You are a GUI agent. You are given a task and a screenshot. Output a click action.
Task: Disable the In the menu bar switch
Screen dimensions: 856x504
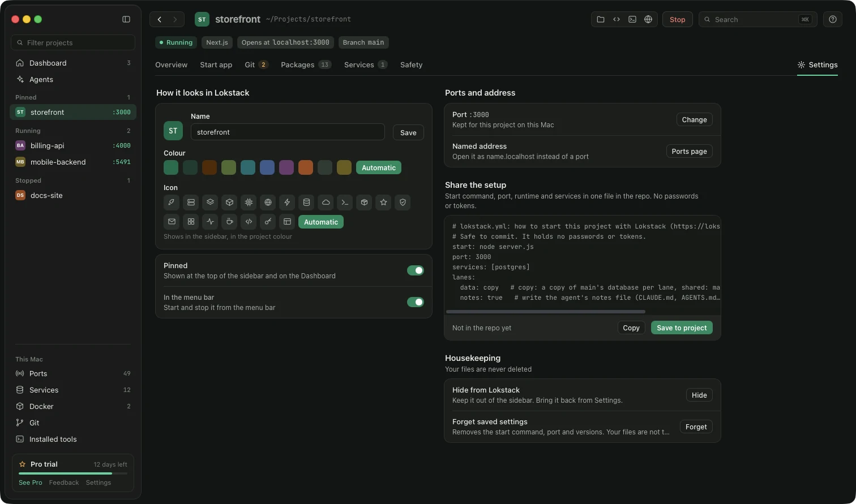416,302
